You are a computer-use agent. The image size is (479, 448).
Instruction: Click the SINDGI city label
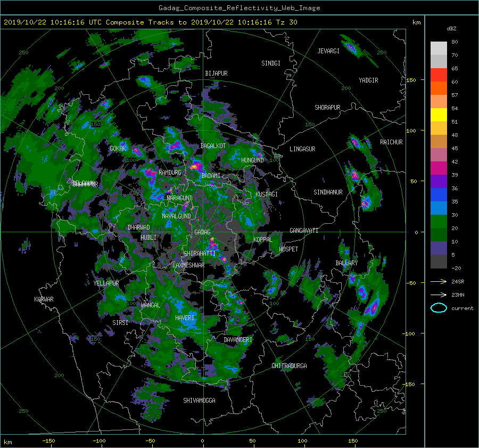coord(271,63)
